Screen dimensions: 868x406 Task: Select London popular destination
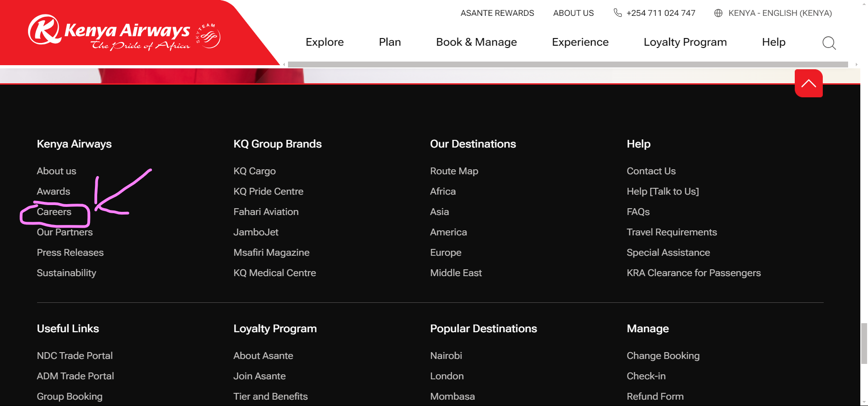[447, 376]
